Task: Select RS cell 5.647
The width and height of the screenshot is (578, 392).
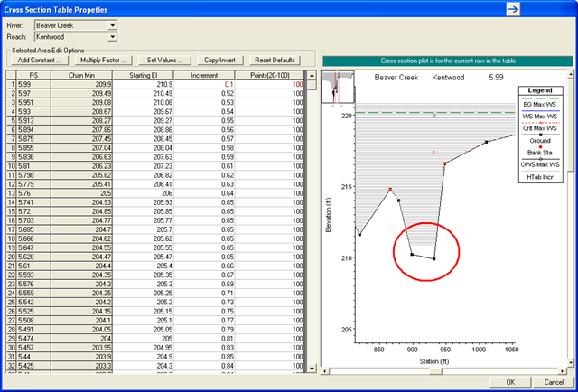Action: [33, 247]
